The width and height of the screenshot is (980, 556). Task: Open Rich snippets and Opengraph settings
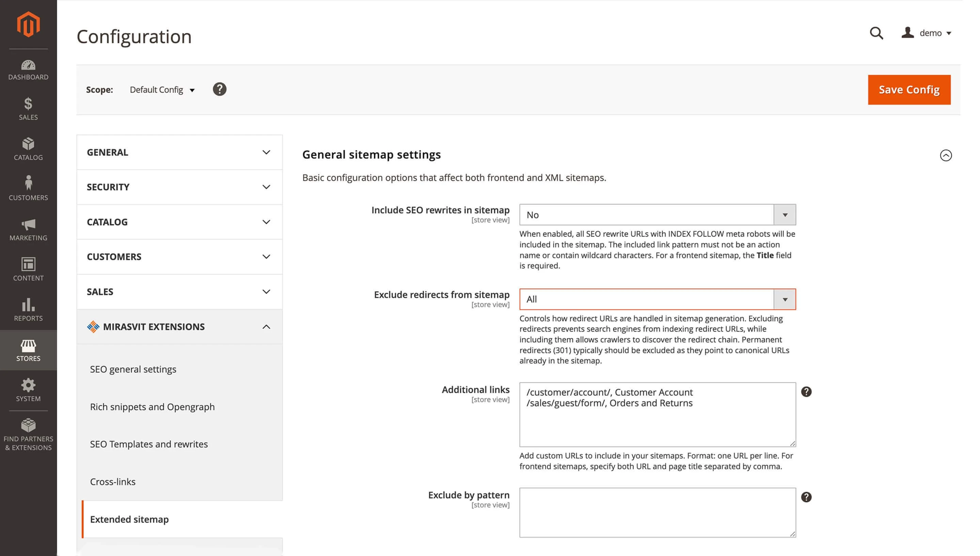tap(152, 407)
